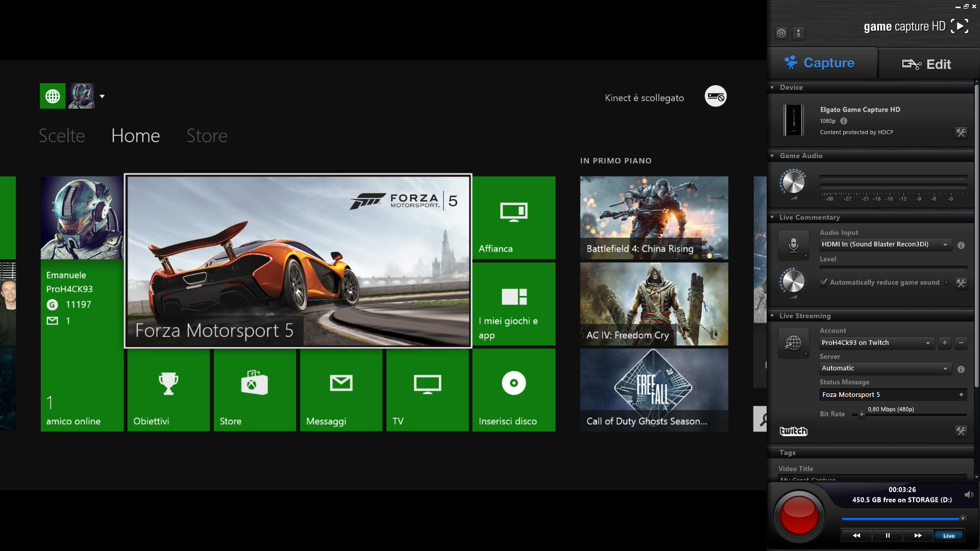Fast forward the capture playback
This screenshot has width=980, height=551.
coord(918,536)
